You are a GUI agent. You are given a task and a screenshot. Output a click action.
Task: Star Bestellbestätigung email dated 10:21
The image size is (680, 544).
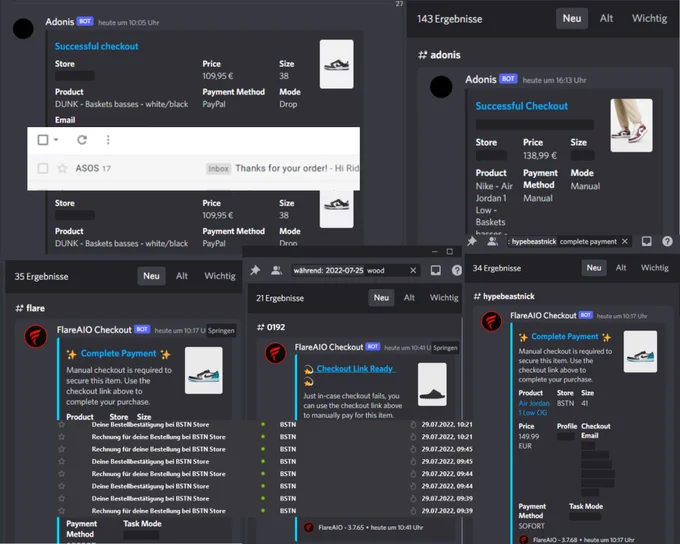pos(62,424)
